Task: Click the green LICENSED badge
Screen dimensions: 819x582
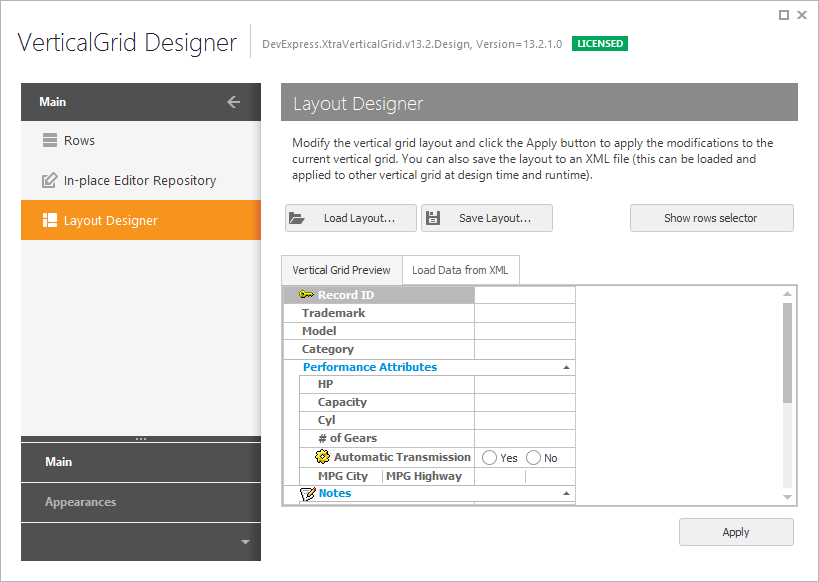Action: click(600, 43)
